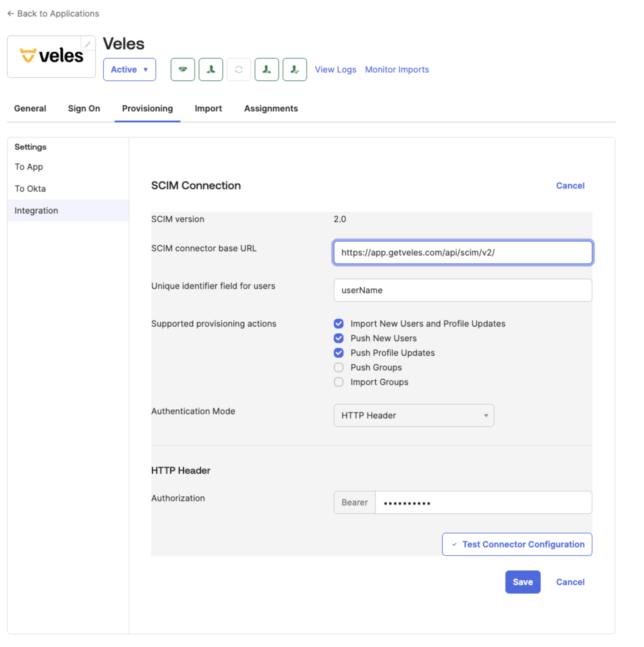644x647 pixels.
Task: Save the SCIM connection settings
Action: (523, 582)
